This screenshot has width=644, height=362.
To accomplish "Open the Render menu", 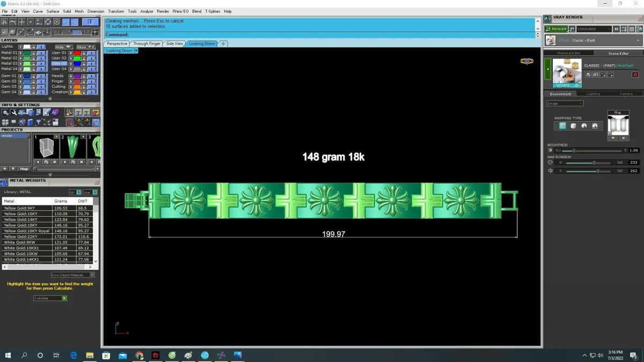I will click(x=163, y=11).
